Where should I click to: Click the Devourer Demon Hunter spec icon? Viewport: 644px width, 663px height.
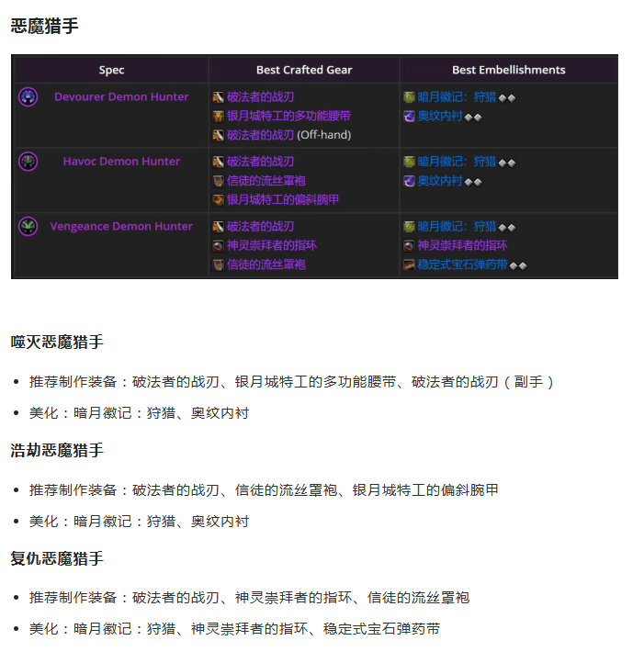pos(28,96)
